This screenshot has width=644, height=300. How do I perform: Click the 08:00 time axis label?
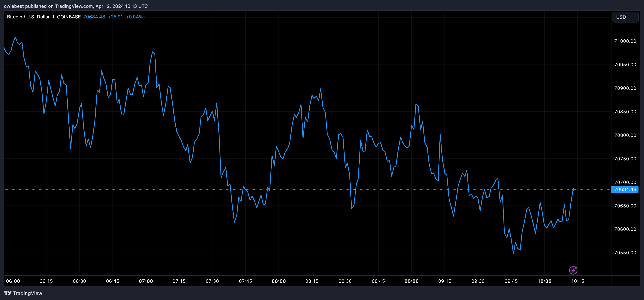tap(279, 281)
